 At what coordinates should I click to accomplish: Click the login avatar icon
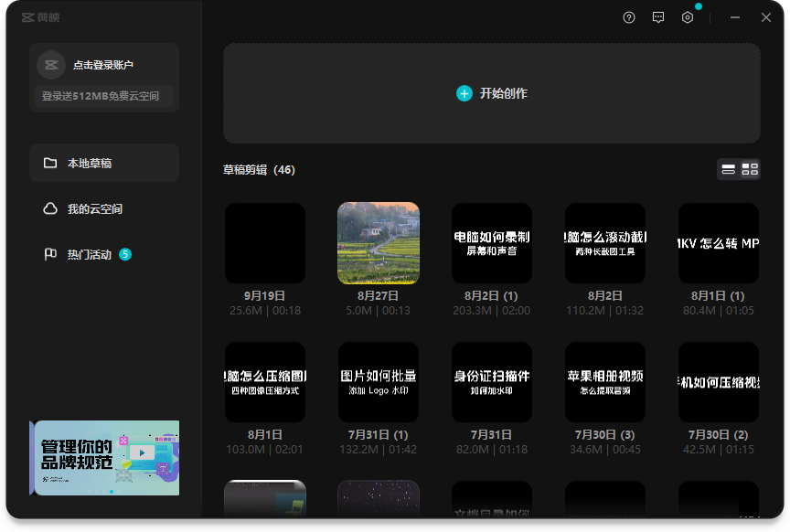click(x=51, y=65)
